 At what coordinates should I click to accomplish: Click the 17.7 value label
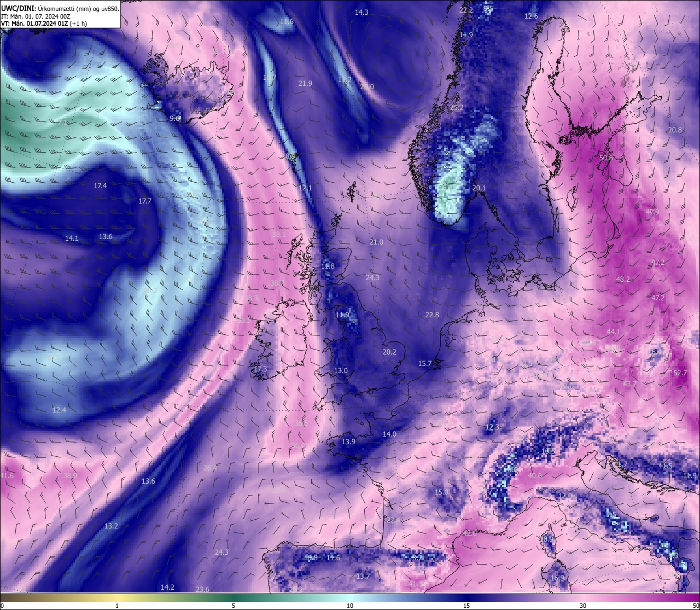click(144, 201)
